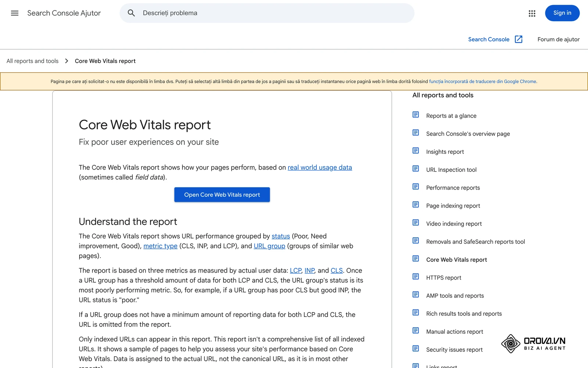Click the document icon beside Reports at a glance
Image resolution: width=588 pixels, height=368 pixels.
point(416,115)
